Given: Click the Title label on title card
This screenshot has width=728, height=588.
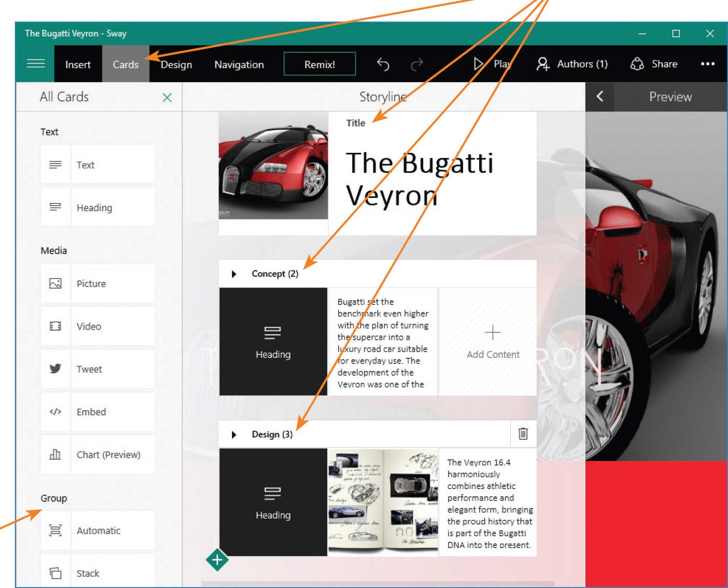Looking at the screenshot, I should tap(356, 123).
